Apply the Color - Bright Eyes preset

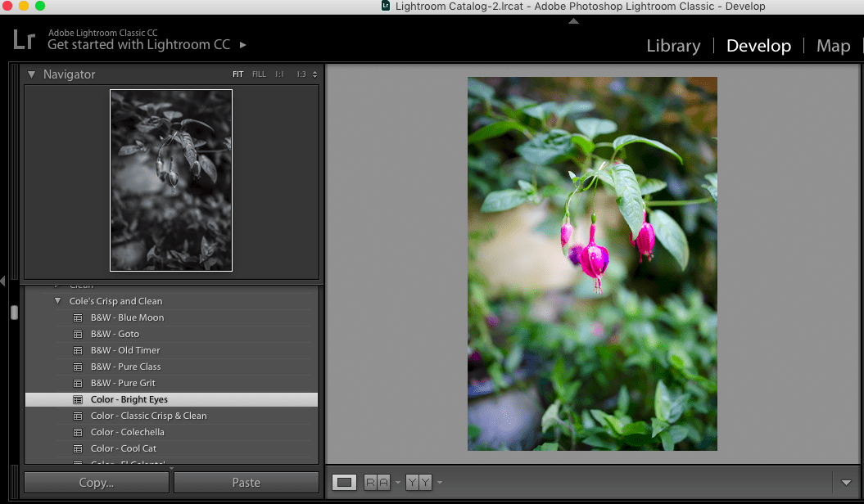click(x=171, y=399)
